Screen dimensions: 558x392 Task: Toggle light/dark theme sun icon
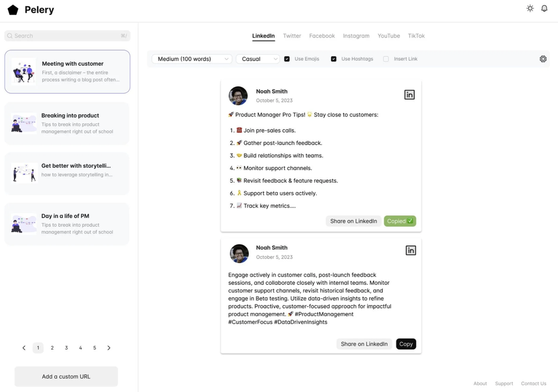pos(530,8)
